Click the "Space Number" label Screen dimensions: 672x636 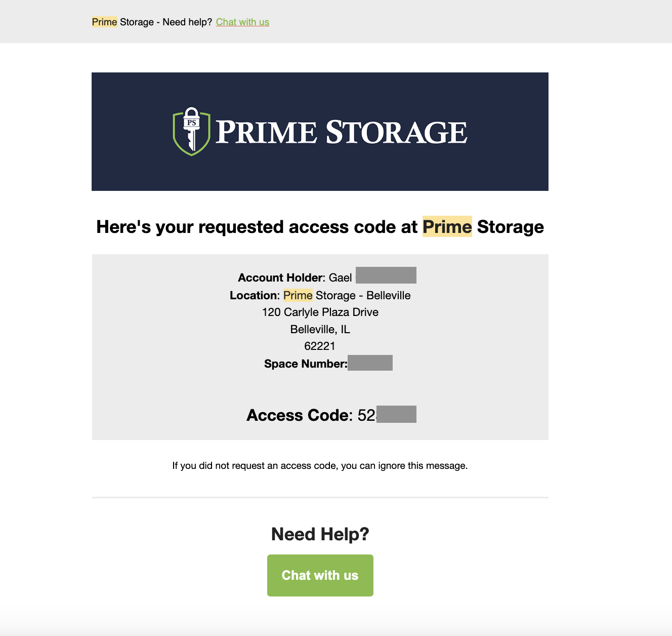pyautogui.click(x=305, y=364)
